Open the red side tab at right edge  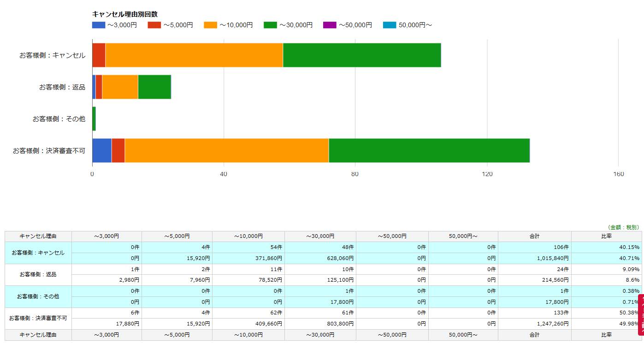[x=640, y=314]
